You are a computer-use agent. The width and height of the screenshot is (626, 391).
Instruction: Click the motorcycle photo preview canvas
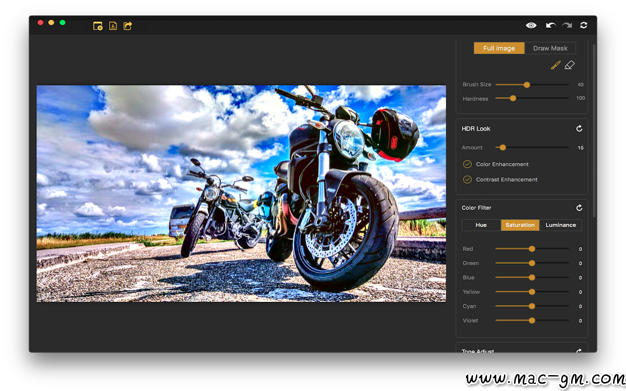point(241,193)
